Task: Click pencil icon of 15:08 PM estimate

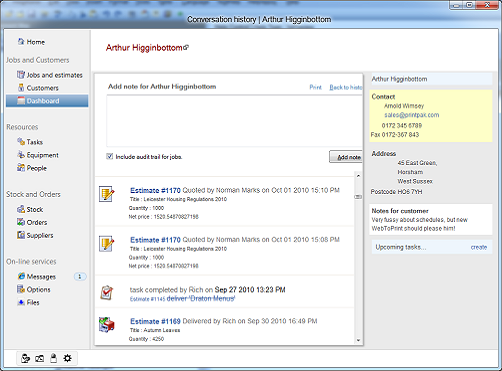Action: [x=107, y=244]
